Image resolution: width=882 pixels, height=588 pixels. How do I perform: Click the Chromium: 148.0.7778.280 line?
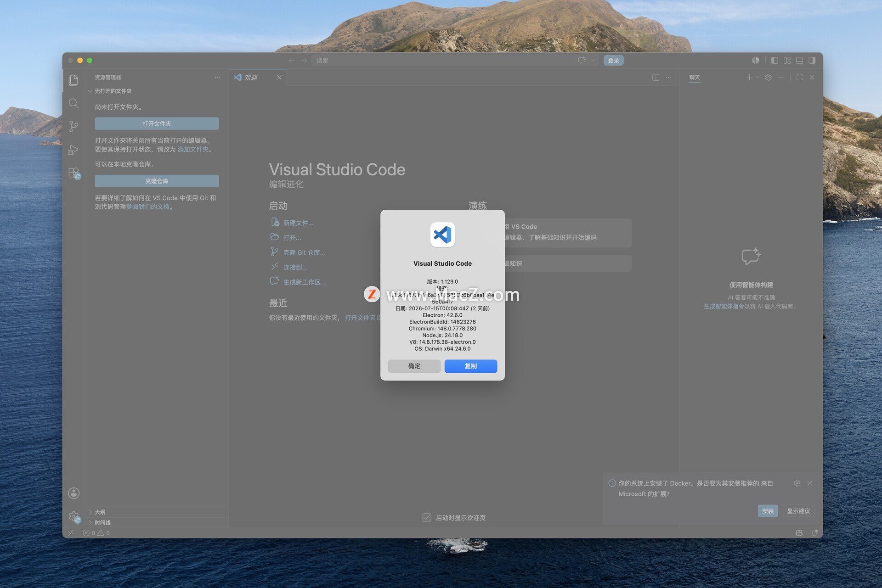442,329
